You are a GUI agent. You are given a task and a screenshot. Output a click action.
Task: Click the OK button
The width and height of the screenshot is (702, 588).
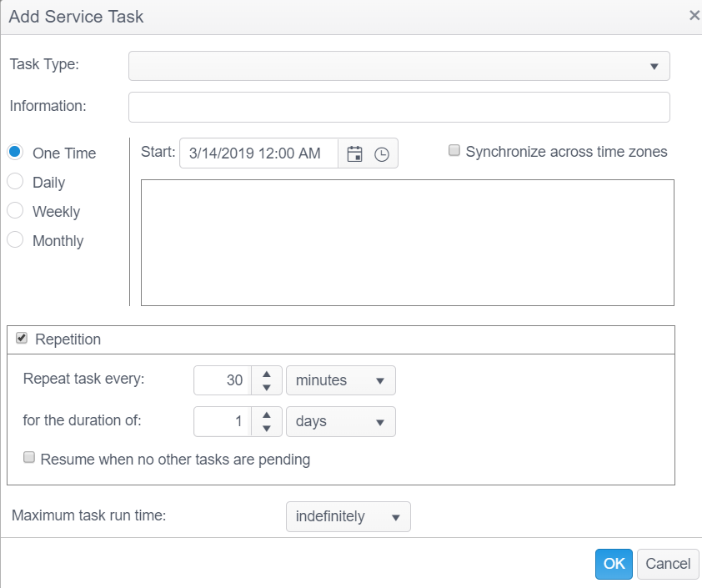click(614, 564)
